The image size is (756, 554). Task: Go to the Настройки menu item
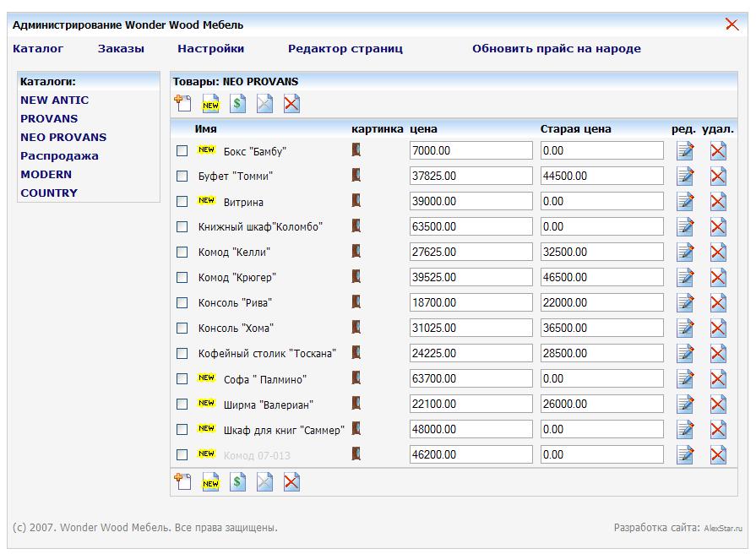[211, 49]
